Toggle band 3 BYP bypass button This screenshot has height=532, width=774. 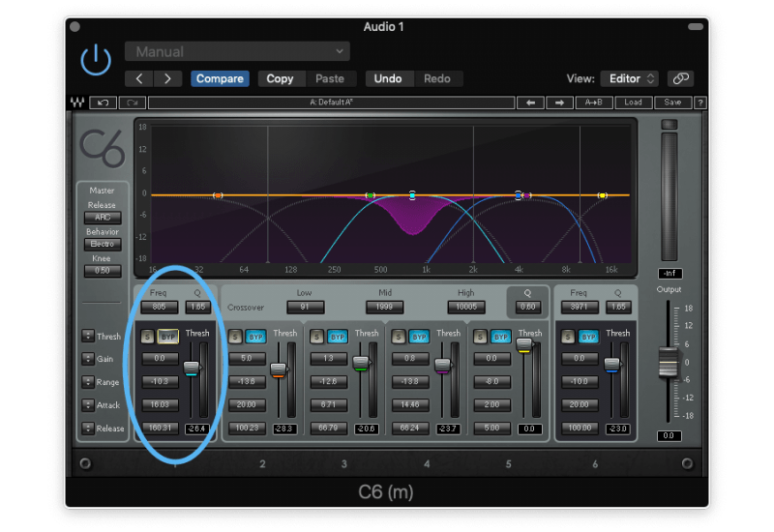(x=338, y=337)
